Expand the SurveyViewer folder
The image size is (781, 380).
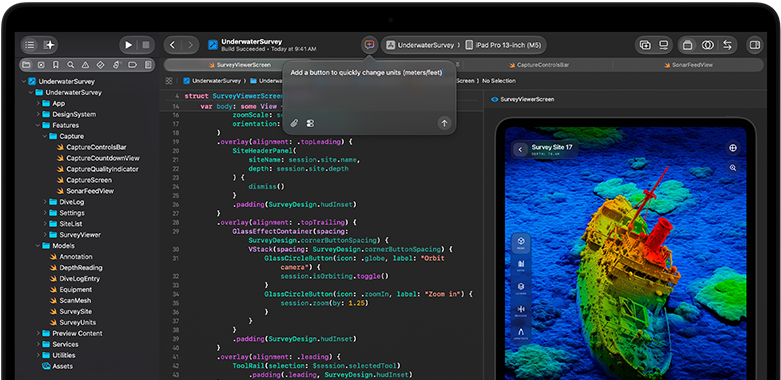click(x=45, y=235)
